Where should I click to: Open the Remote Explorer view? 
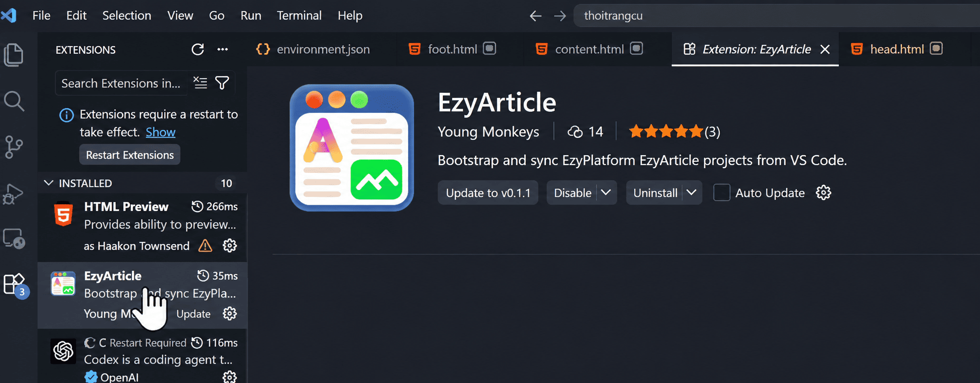pyautogui.click(x=14, y=239)
